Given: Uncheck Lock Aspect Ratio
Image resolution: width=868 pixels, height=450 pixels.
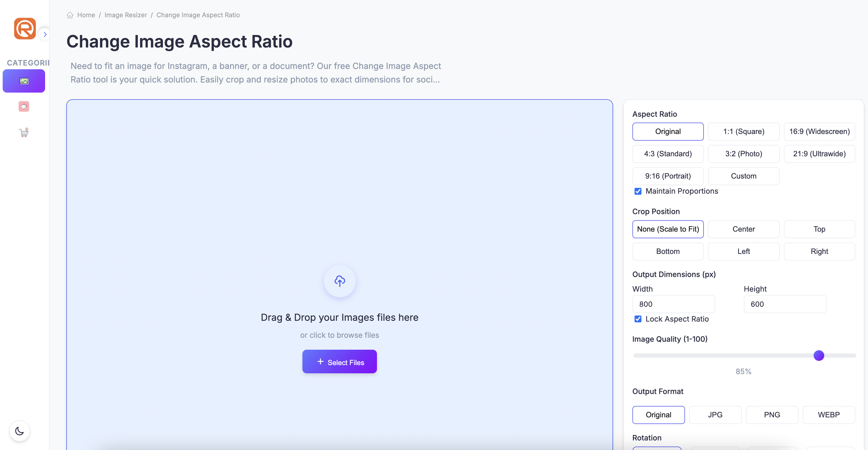Looking at the screenshot, I should tap(638, 319).
